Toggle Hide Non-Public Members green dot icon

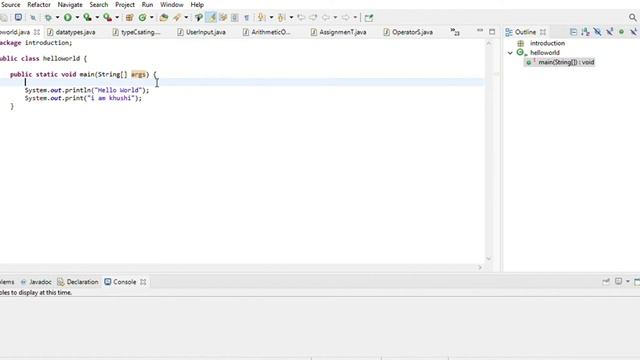pos(622,31)
